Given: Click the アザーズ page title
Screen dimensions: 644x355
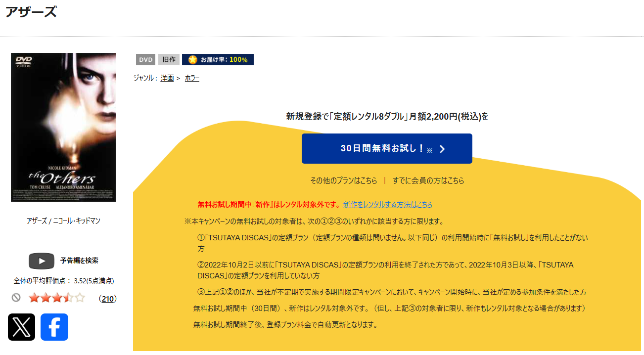Looking at the screenshot, I should tap(31, 12).
